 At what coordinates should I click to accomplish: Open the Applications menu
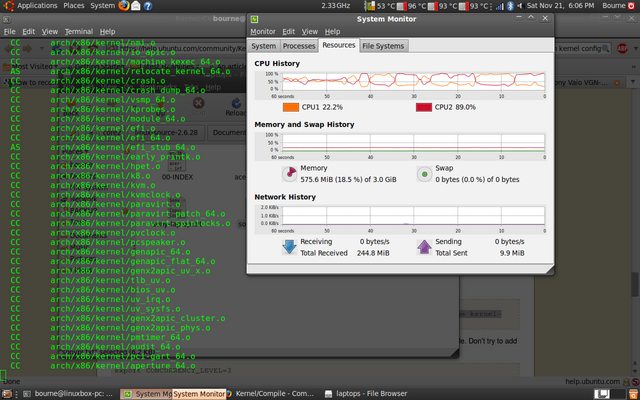click(37, 6)
